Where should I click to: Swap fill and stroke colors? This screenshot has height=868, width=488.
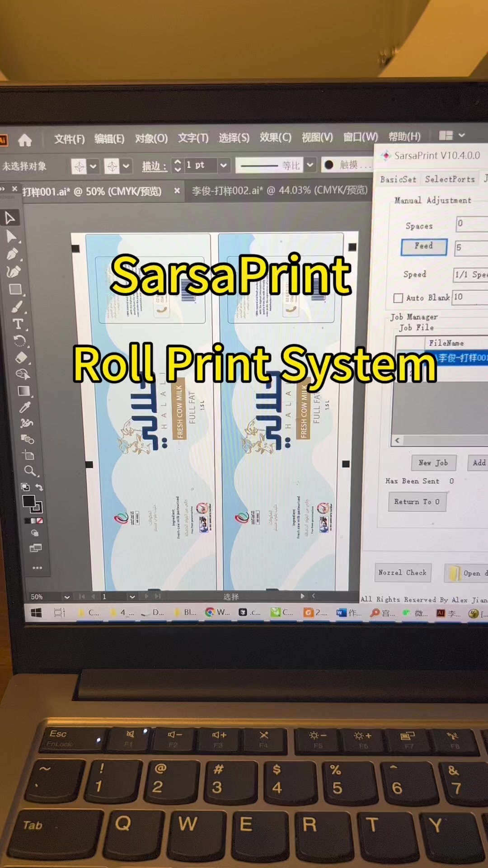(x=39, y=487)
